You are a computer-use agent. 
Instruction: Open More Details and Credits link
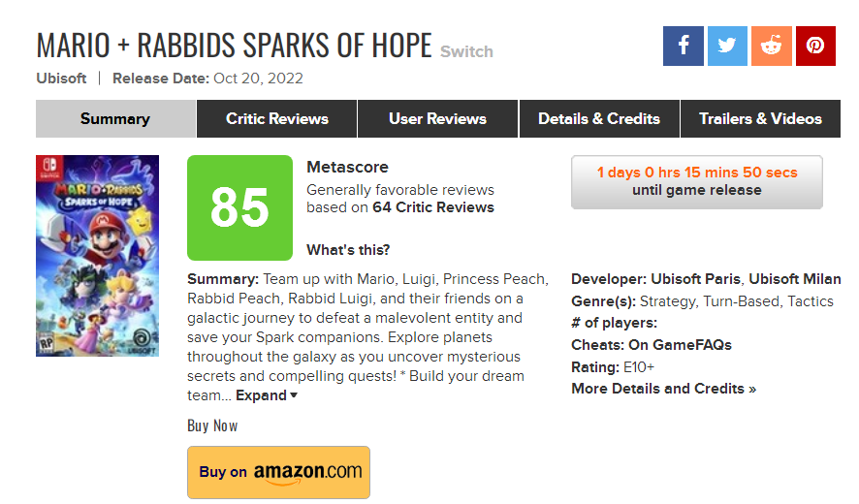(663, 389)
